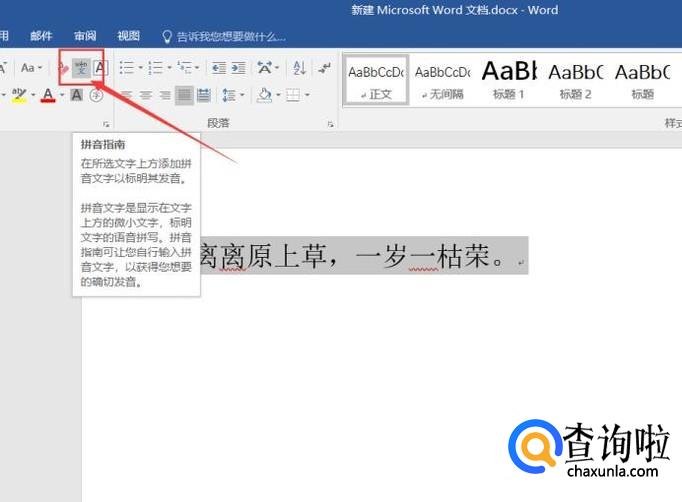Viewport: 682px width, 502px height.
Task: Open the Change Case dropdown arrow
Action: 40,68
